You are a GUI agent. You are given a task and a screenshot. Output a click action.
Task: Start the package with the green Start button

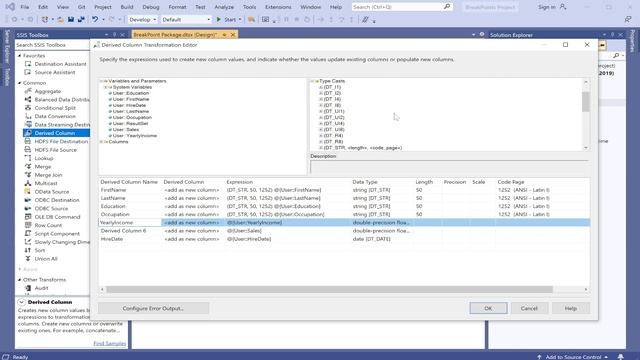(227, 19)
